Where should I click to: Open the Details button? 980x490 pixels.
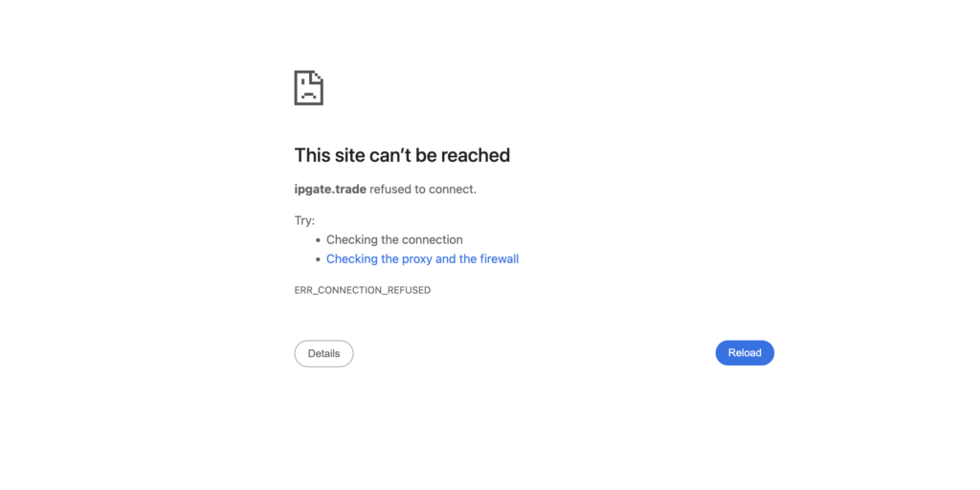pyautogui.click(x=323, y=353)
